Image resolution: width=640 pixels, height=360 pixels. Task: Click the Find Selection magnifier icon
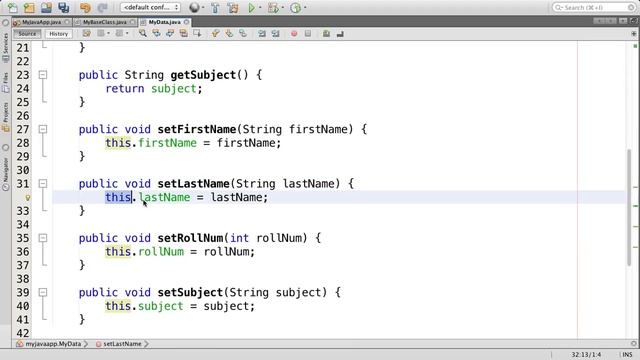[x=142, y=33]
